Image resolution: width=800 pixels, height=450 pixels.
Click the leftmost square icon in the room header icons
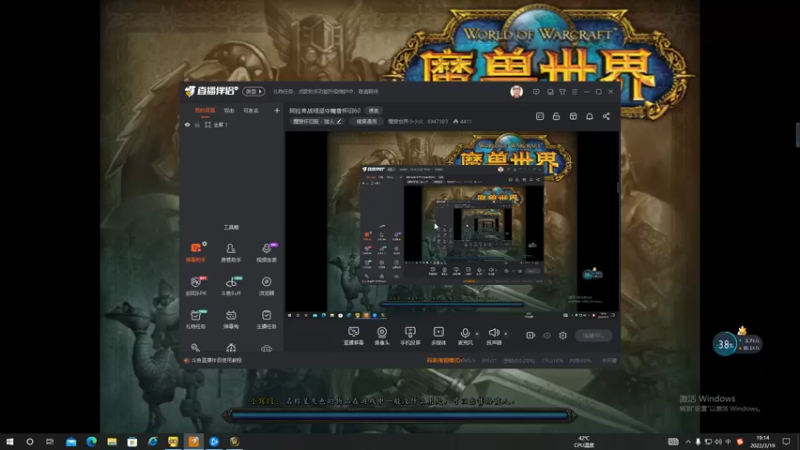pyautogui.click(x=540, y=116)
